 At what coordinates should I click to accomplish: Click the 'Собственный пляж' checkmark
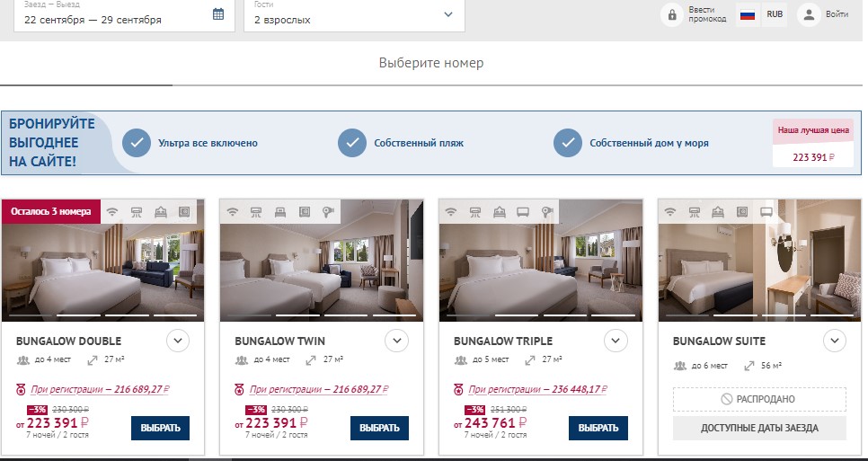352,143
